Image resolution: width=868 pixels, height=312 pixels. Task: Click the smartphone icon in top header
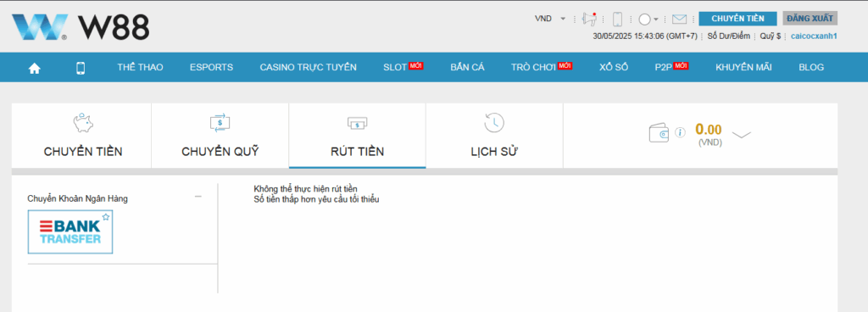[618, 19]
